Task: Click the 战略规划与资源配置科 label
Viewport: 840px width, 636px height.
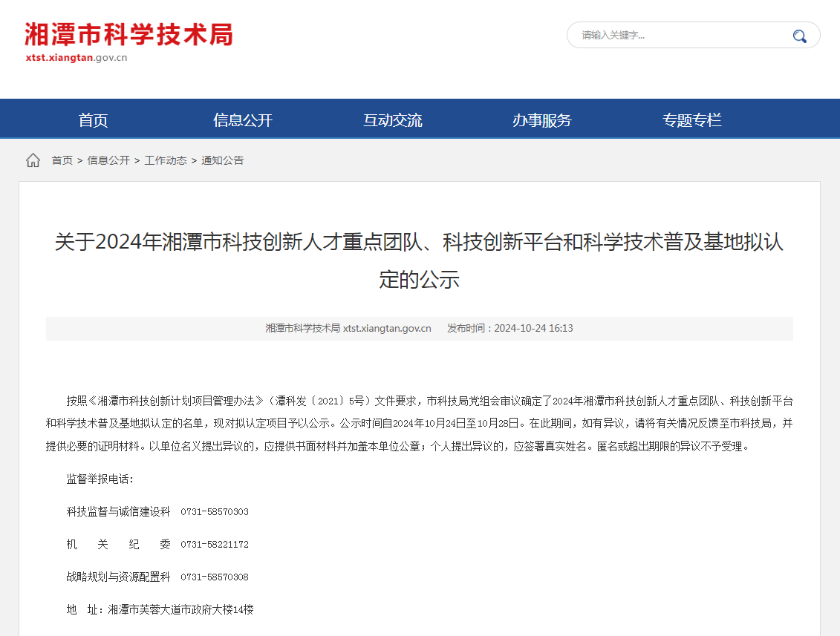Action: tap(118, 577)
